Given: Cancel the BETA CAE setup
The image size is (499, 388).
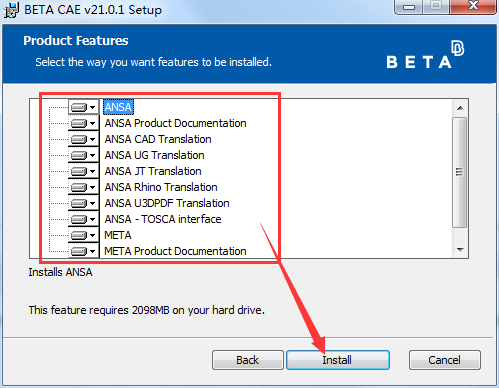Looking at the screenshot, I should [x=445, y=360].
